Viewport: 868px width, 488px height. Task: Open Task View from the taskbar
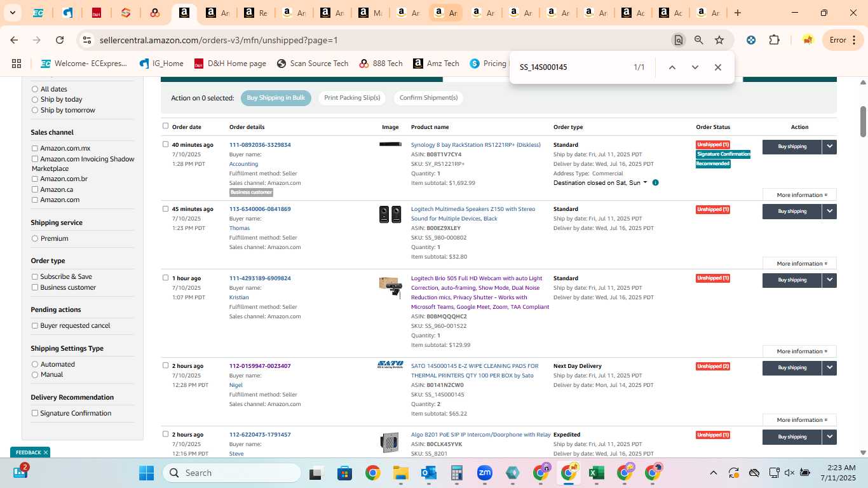point(316,473)
